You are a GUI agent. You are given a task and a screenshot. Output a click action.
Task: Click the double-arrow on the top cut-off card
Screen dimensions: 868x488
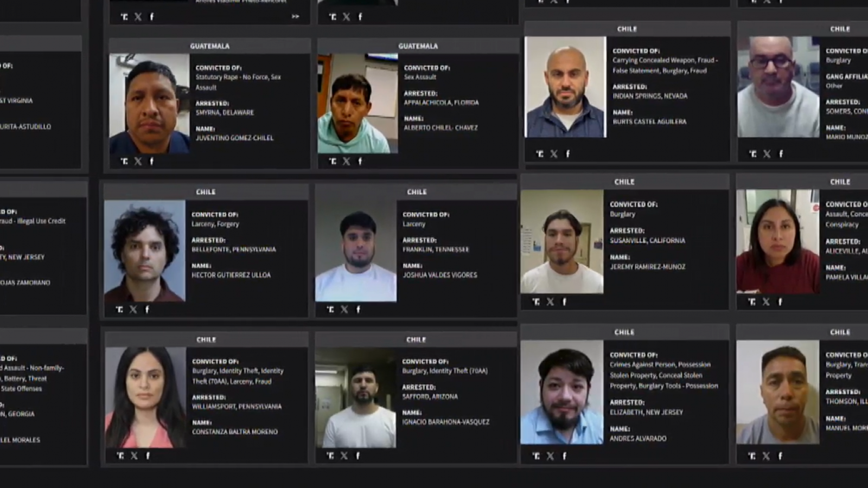(x=295, y=16)
